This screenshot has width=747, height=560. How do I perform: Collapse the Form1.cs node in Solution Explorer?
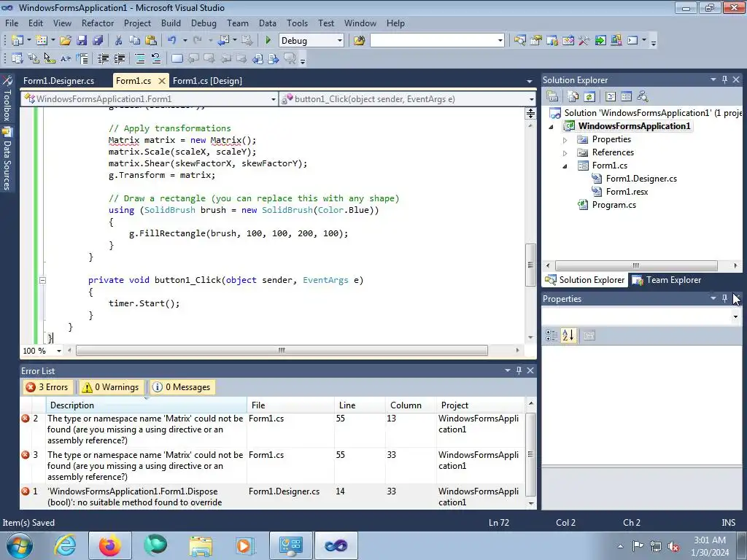(565, 166)
